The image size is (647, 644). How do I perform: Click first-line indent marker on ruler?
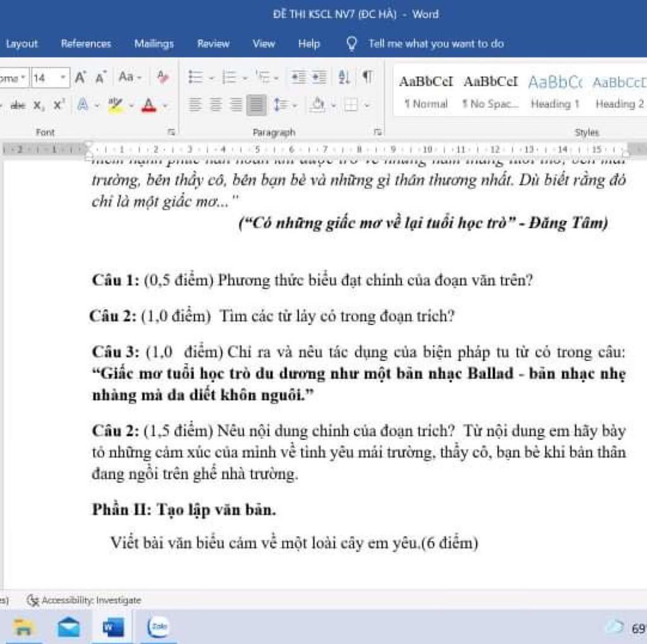tap(88, 145)
